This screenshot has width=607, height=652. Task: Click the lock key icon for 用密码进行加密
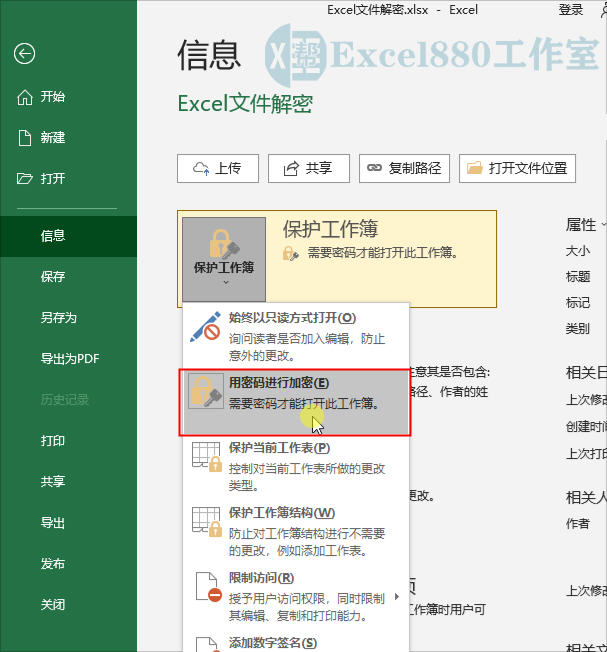[205, 391]
